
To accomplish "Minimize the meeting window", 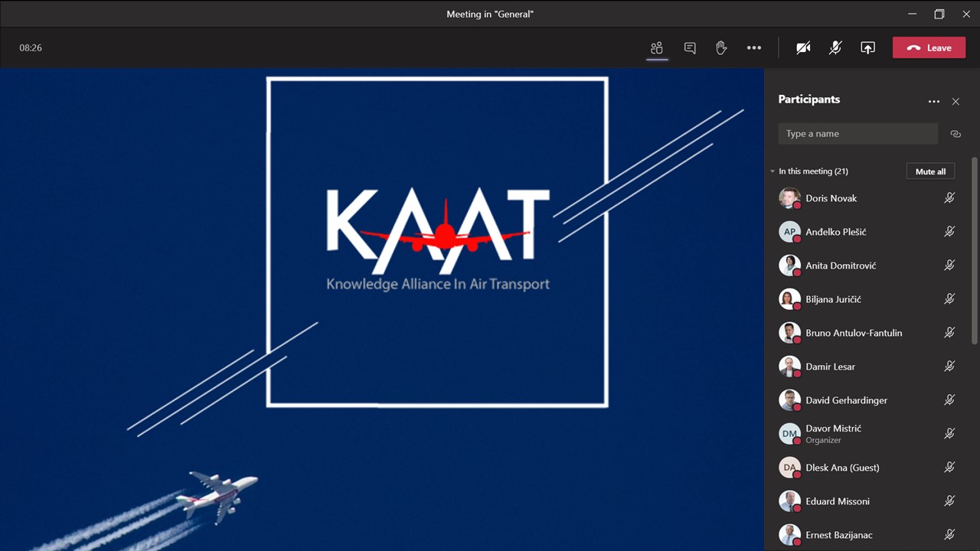I will coord(912,14).
